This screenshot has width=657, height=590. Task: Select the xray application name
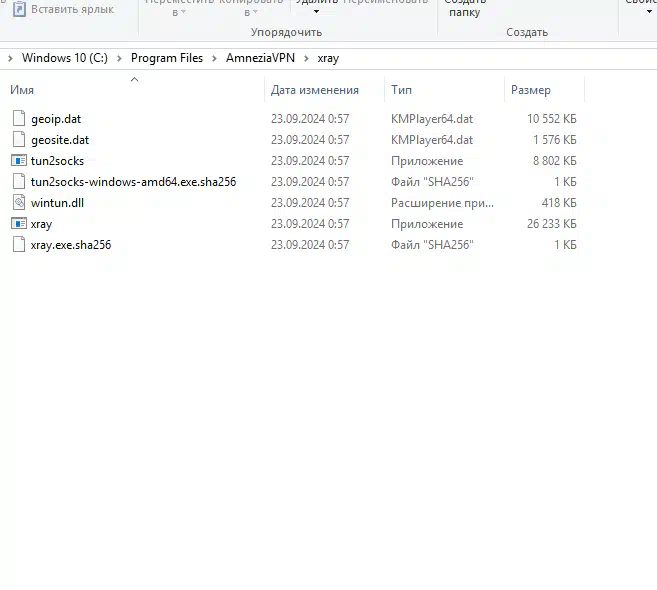click(41, 224)
